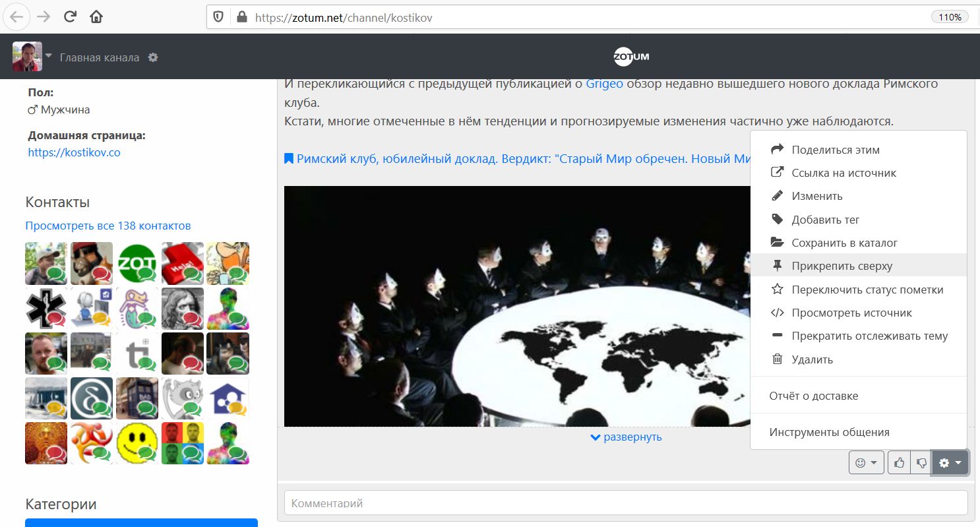Reload the page with refresh button

pyautogui.click(x=70, y=17)
